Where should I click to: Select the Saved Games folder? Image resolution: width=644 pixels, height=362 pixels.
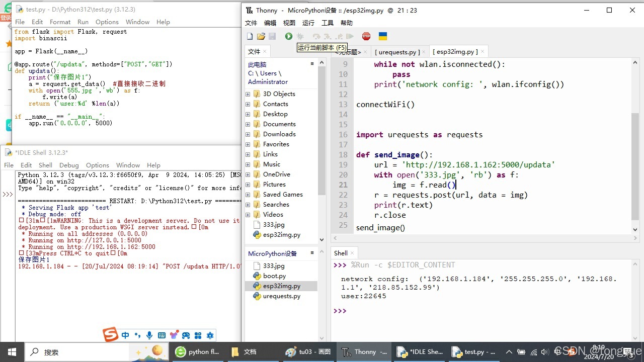(283, 195)
